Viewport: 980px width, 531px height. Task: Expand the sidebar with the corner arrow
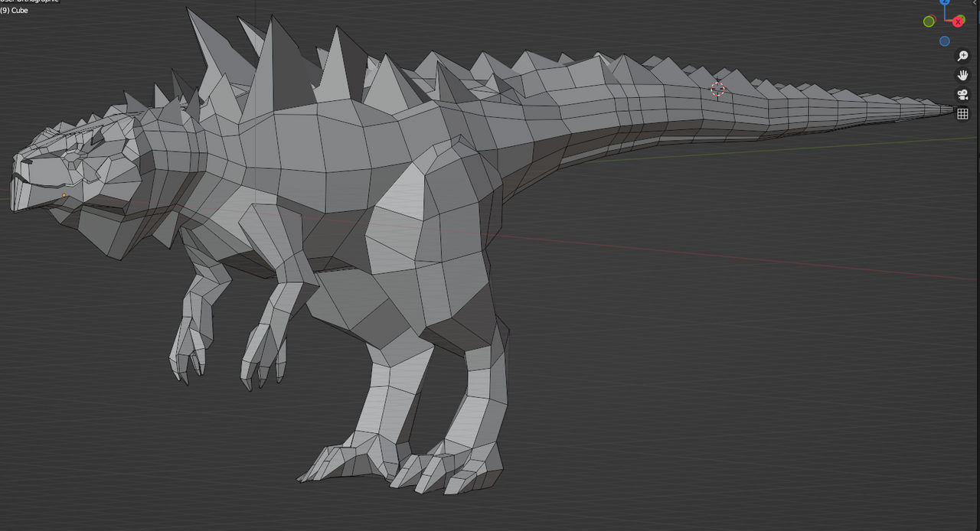[976, 3]
